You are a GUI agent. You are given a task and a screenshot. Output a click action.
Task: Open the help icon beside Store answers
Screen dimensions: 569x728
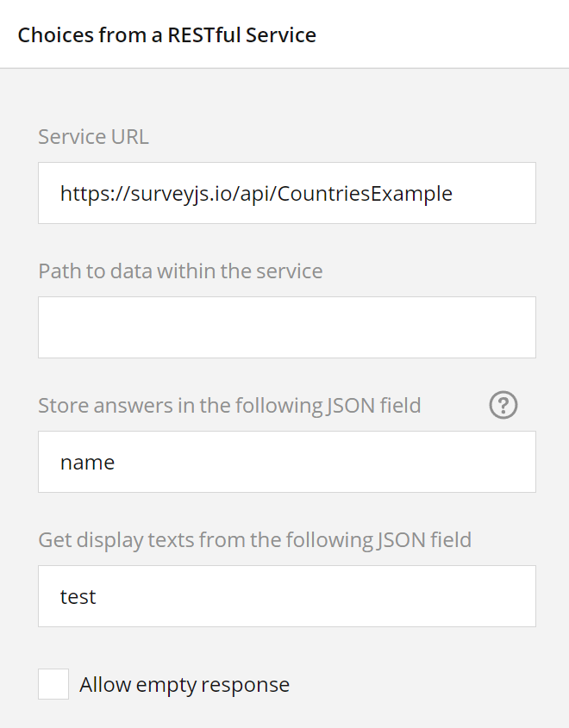pos(503,405)
